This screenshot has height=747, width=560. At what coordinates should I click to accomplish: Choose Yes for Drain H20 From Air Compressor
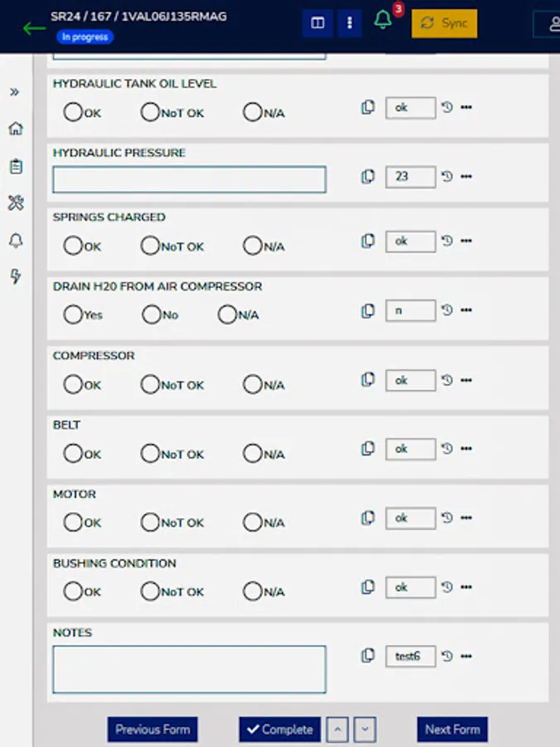[72, 315]
